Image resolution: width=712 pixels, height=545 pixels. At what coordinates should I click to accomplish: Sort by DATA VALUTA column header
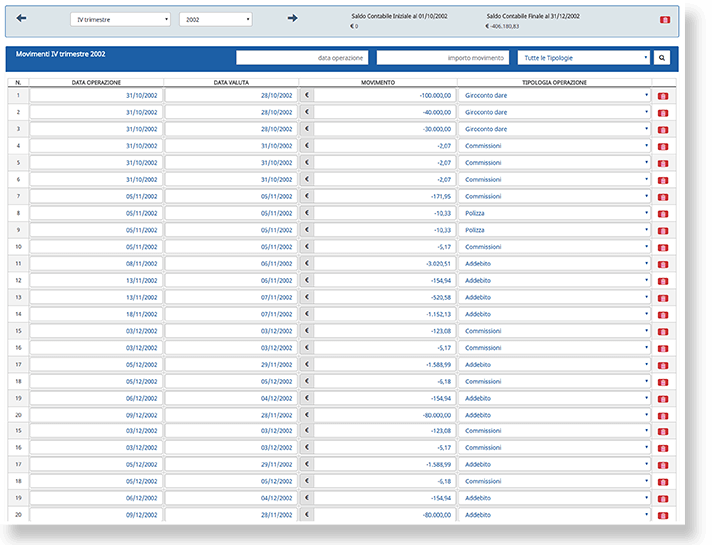(231, 83)
